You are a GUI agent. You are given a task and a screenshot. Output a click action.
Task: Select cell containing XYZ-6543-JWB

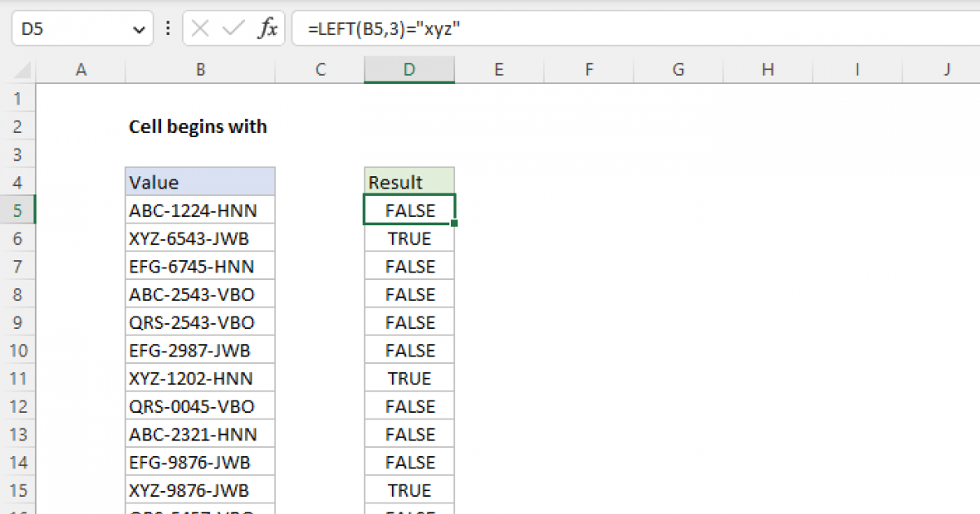click(200, 238)
